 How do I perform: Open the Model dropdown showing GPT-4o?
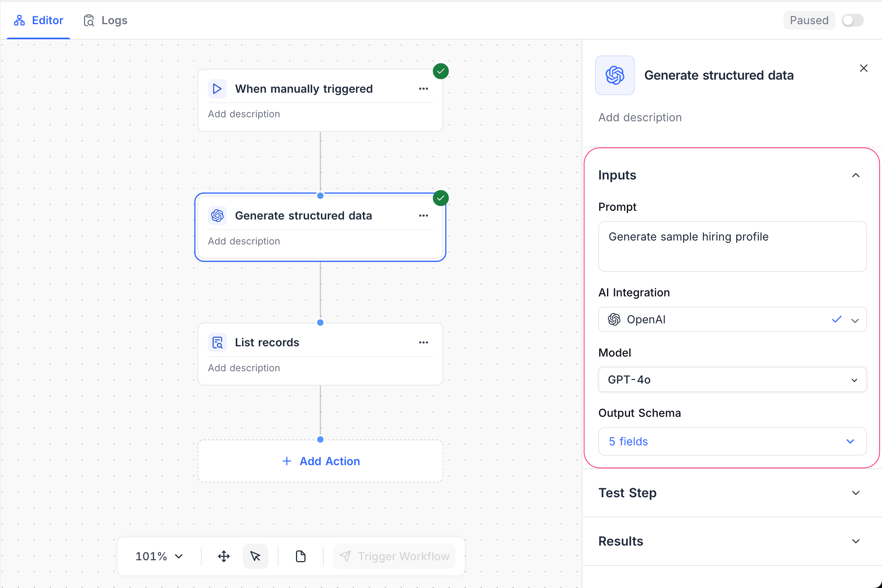click(x=732, y=380)
